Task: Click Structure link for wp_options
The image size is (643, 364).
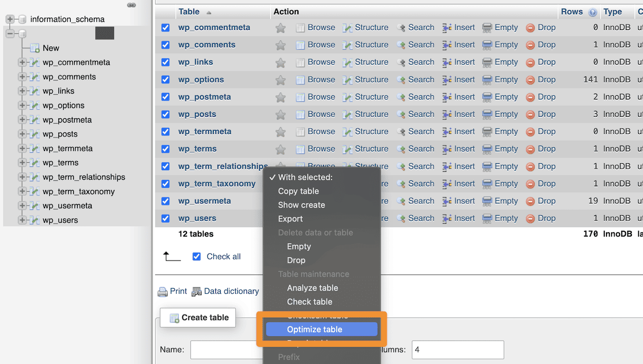Action: click(x=371, y=80)
